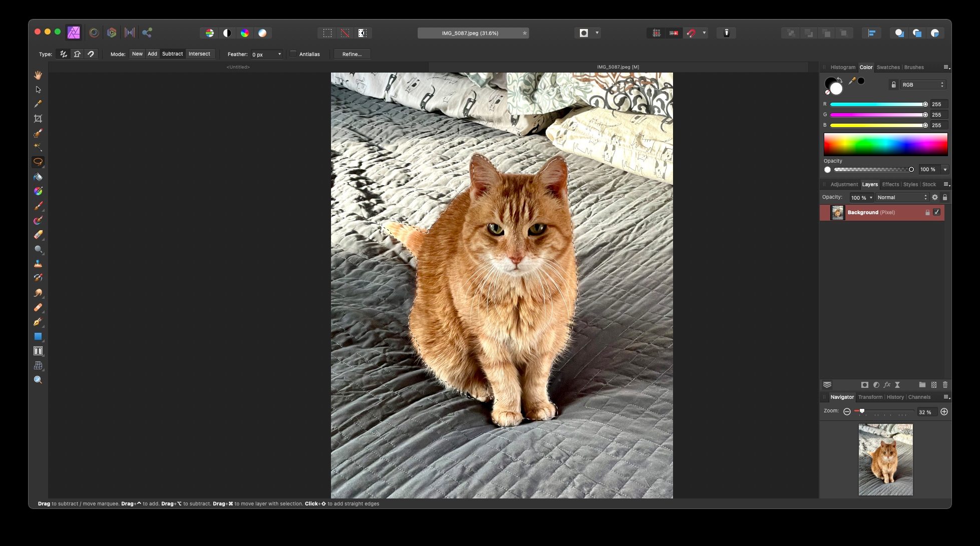This screenshot has width=980, height=546.
Task: Open the Refine selection dialog
Action: (352, 54)
